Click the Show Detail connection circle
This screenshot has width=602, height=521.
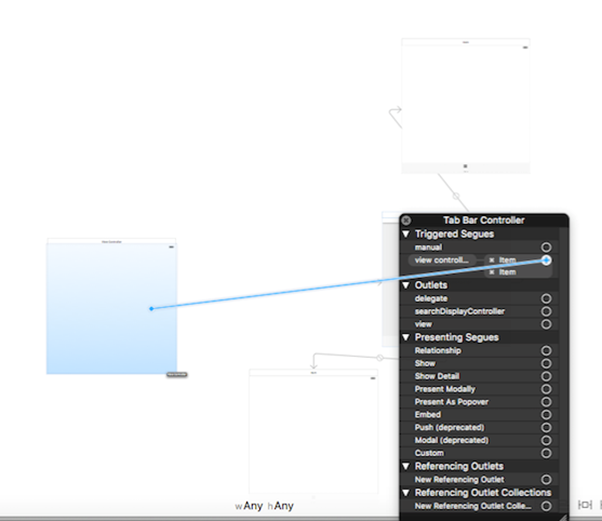[546, 376]
